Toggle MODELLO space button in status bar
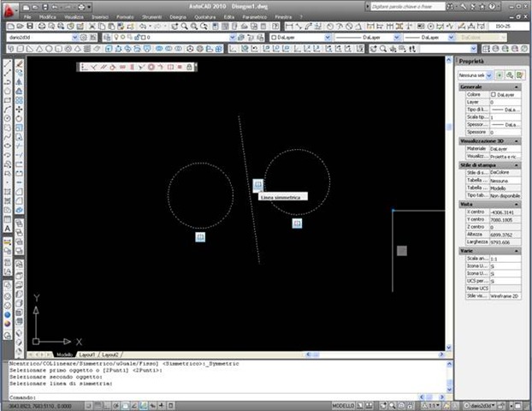The height and width of the screenshot is (411, 532). (343, 406)
